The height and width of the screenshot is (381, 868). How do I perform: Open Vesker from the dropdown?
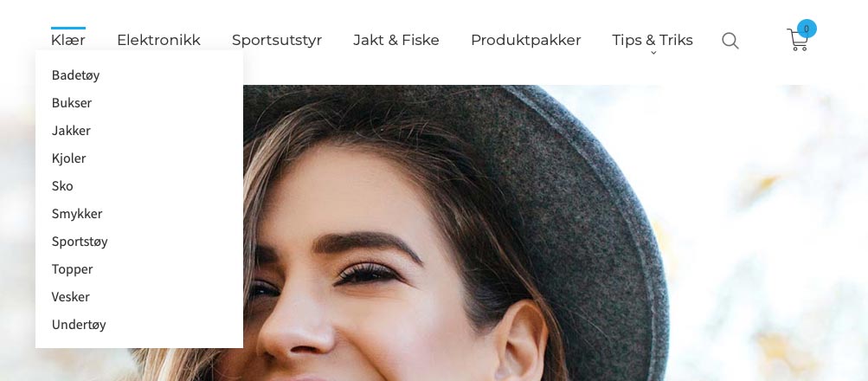tap(71, 297)
